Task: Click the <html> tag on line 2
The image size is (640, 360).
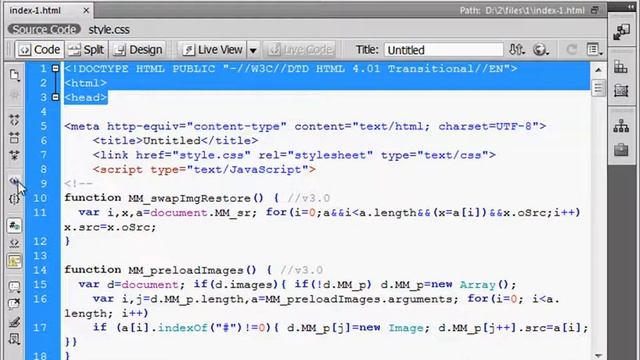Action: coord(86,83)
